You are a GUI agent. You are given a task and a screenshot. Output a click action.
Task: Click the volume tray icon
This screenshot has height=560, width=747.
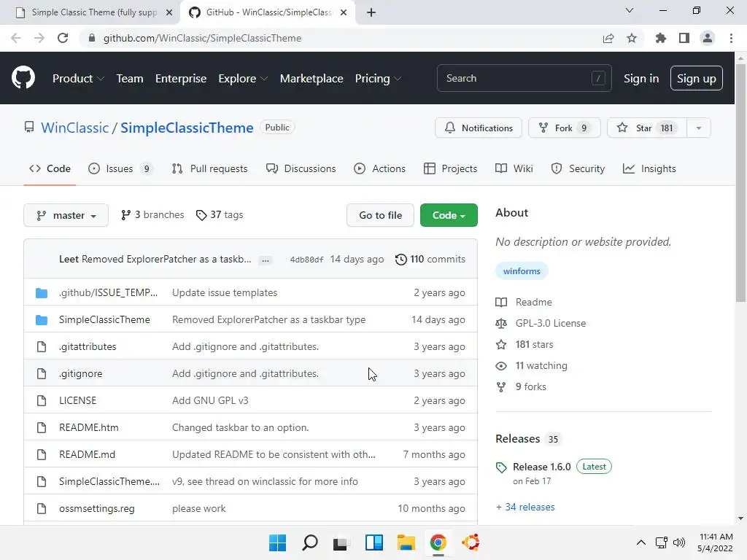click(679, 542)
